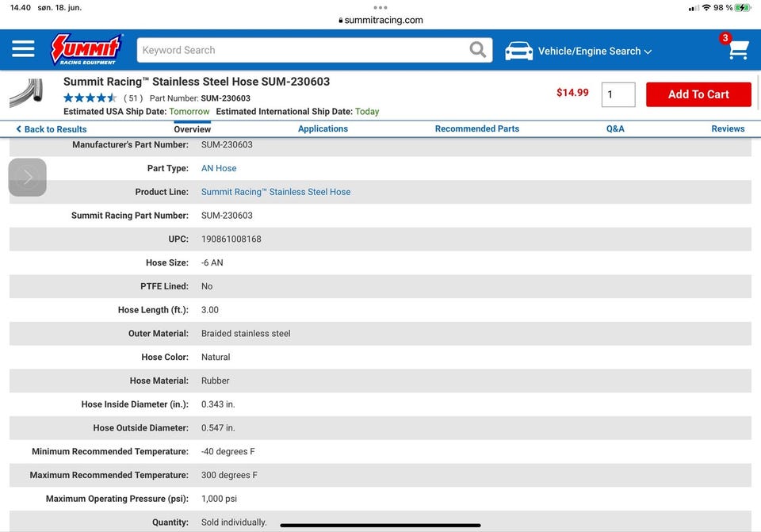The width and height of the screenshot is (761, 532).
Task: Select the UPC value 190861008168
Action: pyautogui.click(x=231, y=239)
